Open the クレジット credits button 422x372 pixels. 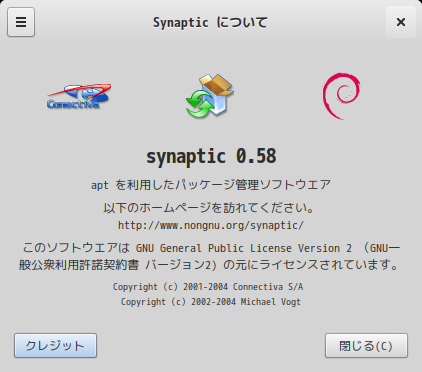(x=55, y=346)
